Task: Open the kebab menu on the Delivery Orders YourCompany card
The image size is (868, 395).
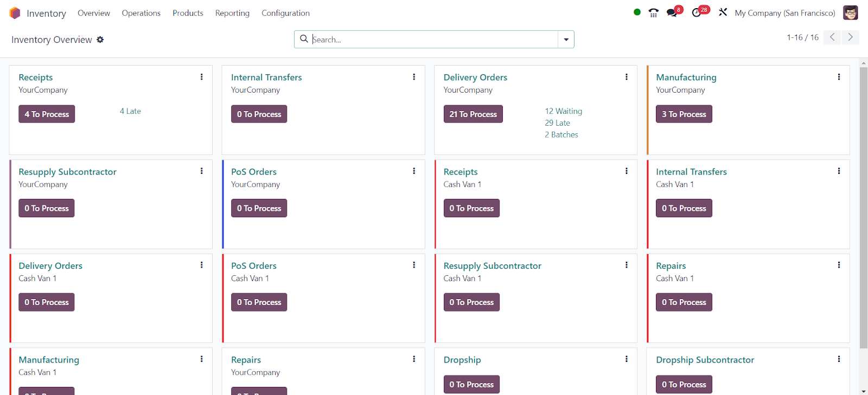Action: pyautogui.click(x=626, y=77)
